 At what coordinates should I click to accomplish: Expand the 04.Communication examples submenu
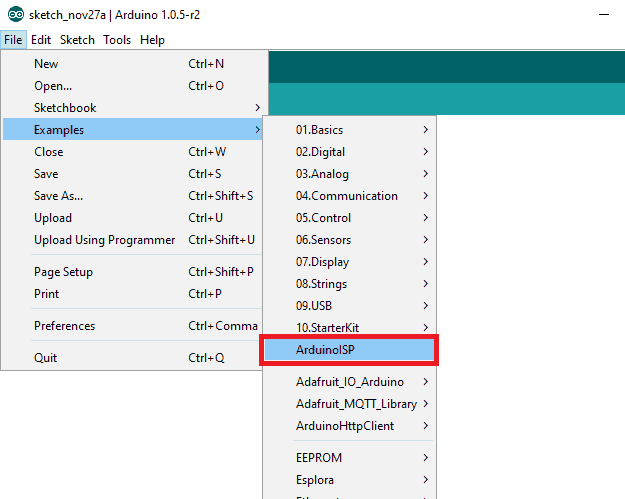pyautogui.click(x=350, y=196)
